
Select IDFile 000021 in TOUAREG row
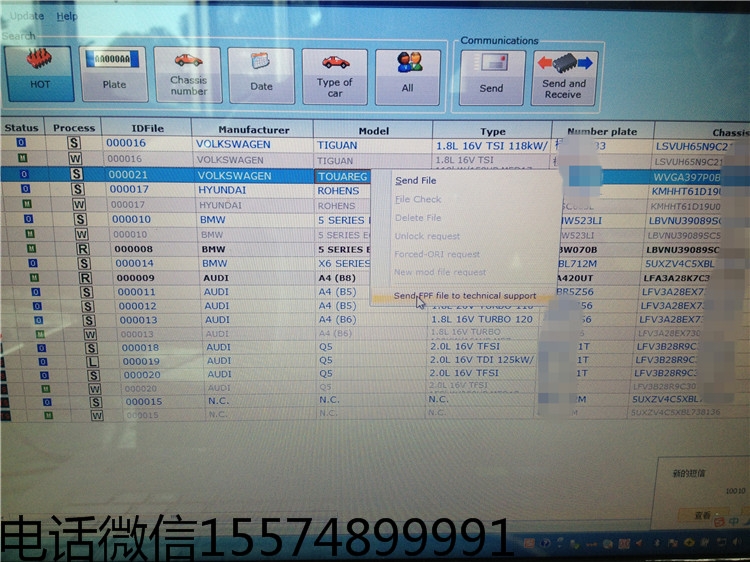point(128,175)
